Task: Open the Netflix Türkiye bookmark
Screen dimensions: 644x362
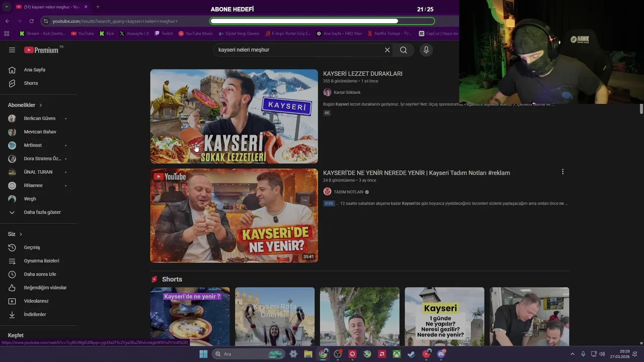Action: [x=390, y=34]
